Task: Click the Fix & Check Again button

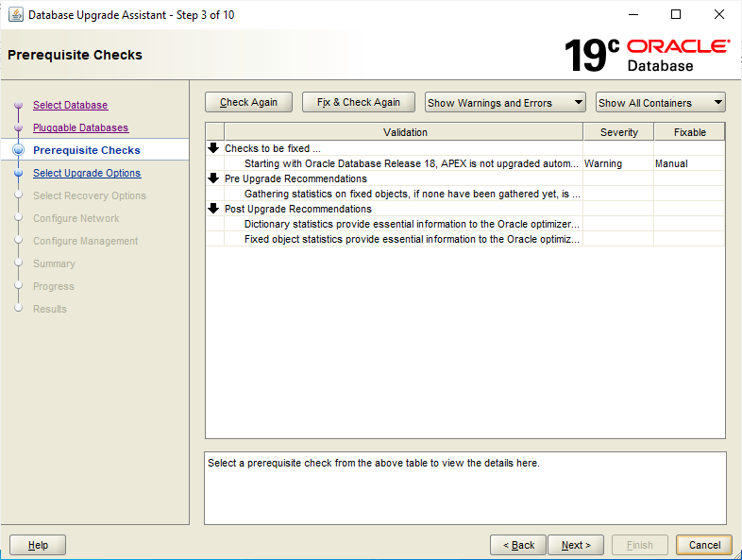Action: coord(358,102)
